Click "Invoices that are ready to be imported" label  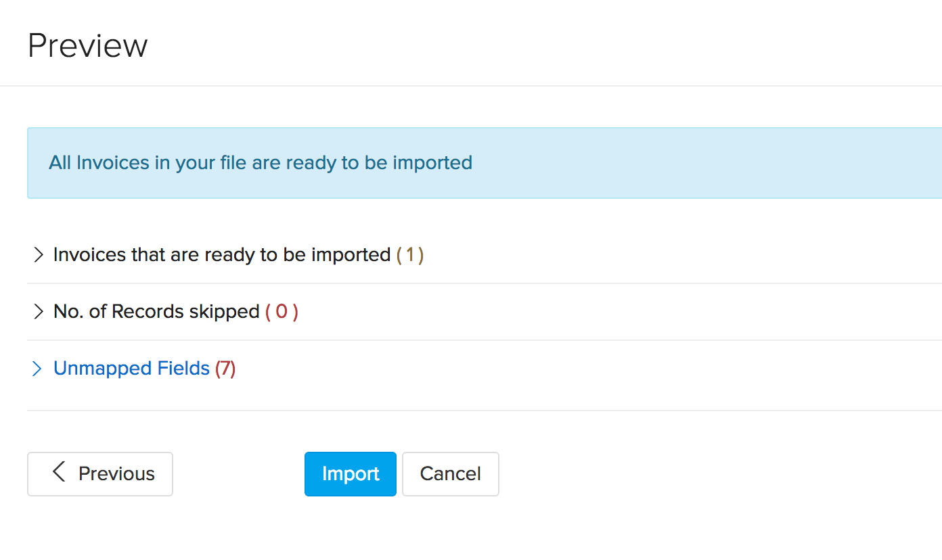click(222, 255)
